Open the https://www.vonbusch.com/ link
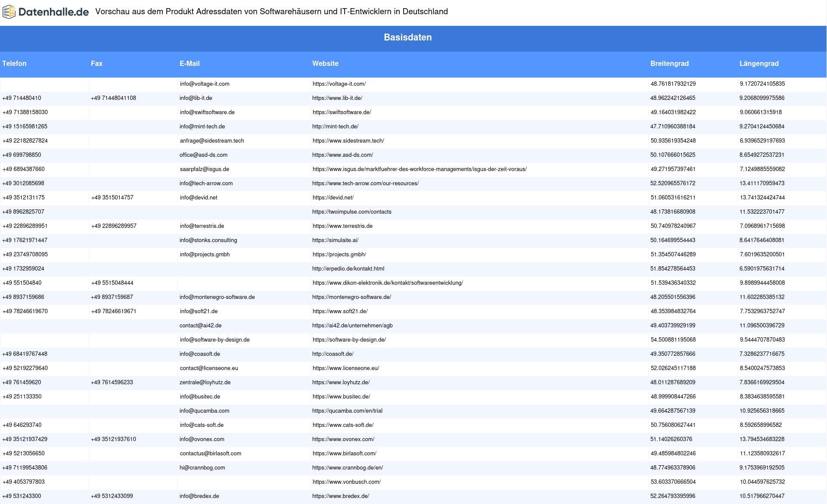The width and height of the screenshot is (827, 504). tap(347, 482)
